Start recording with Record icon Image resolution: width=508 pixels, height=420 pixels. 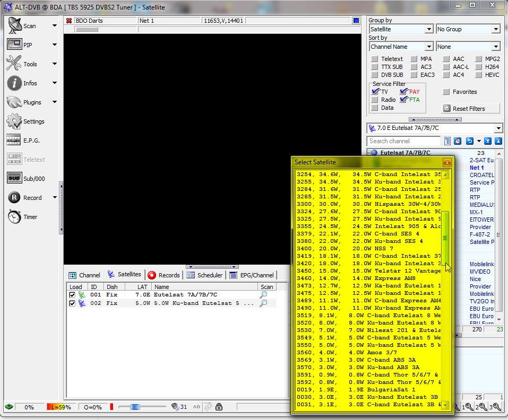tap(14, 197)
